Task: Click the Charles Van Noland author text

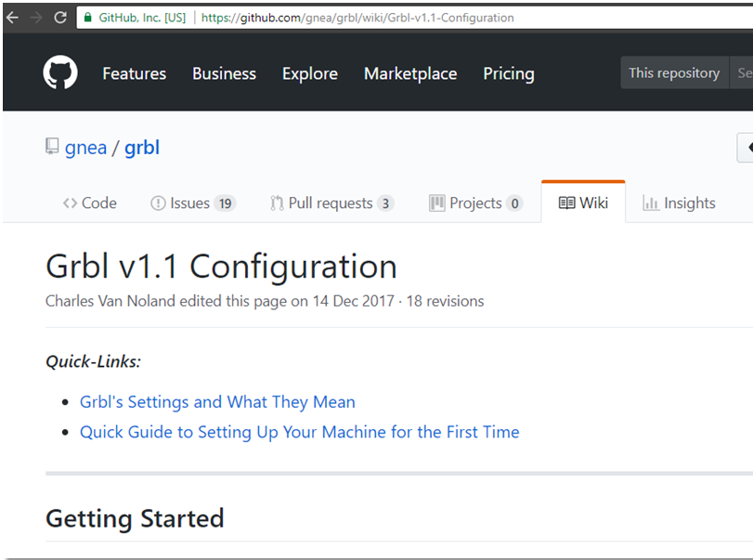Action: pyautogui.click(x=110, y=301)
